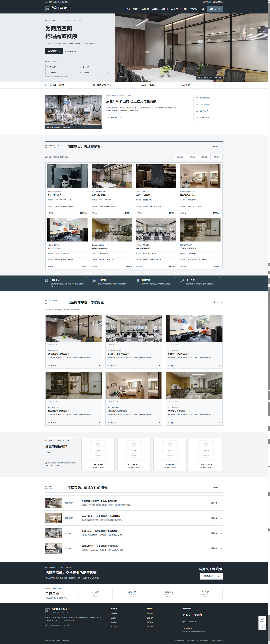Click the document icon on 企业营业执照 card
This screenshot has height=644, width=270.
(98, 446)
